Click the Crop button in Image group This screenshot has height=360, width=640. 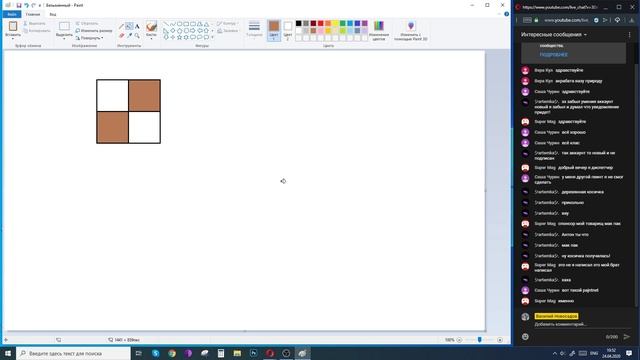point(87,23)
